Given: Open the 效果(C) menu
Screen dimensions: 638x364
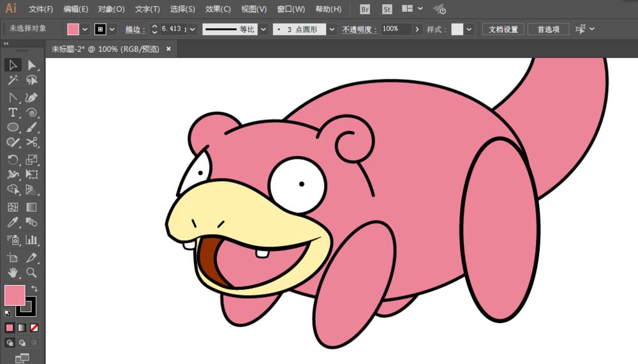Looking at the screenshot, I should pyautogui.click(x=218, y=9).
